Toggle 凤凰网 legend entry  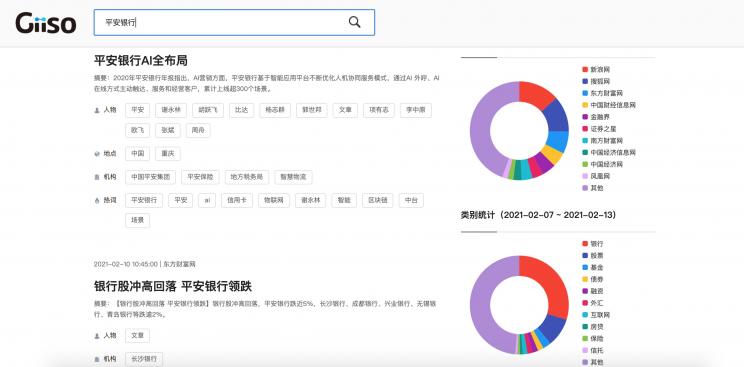(x=596, y=176)
